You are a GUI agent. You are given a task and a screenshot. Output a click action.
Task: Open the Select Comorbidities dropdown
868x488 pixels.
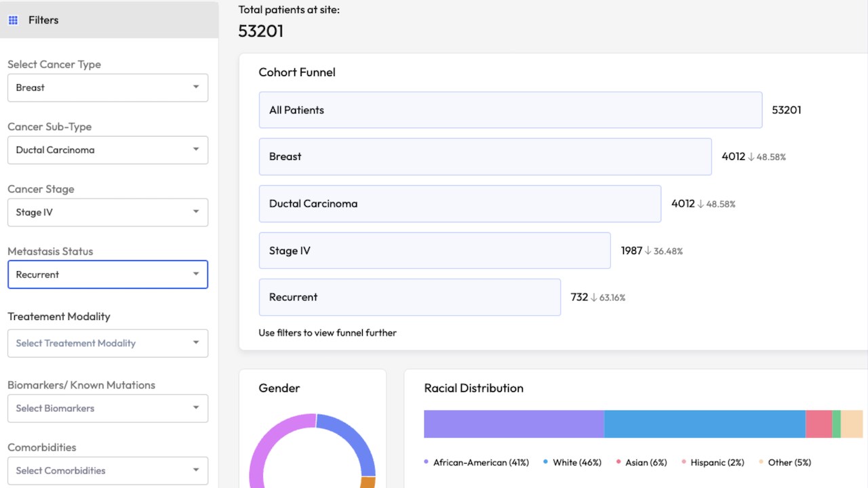[107, 470]
